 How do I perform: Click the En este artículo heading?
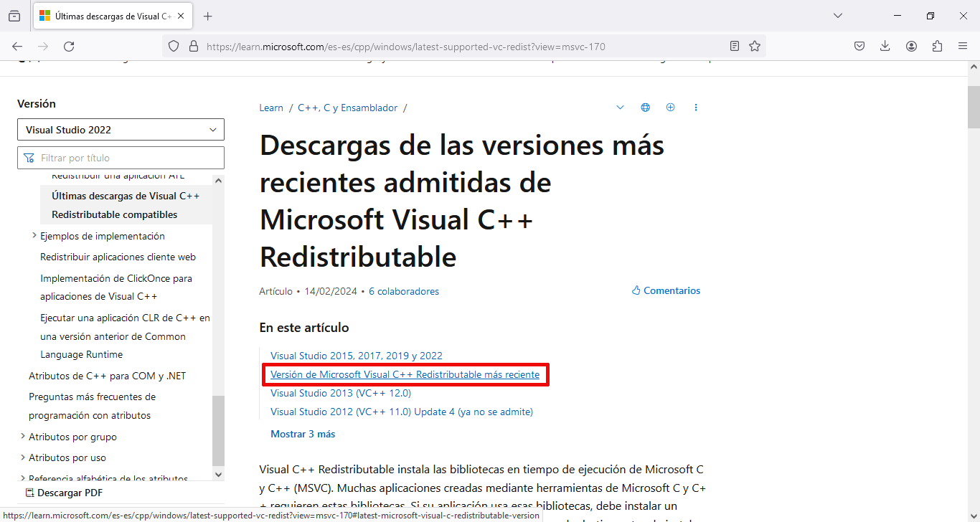click(304, 328)
